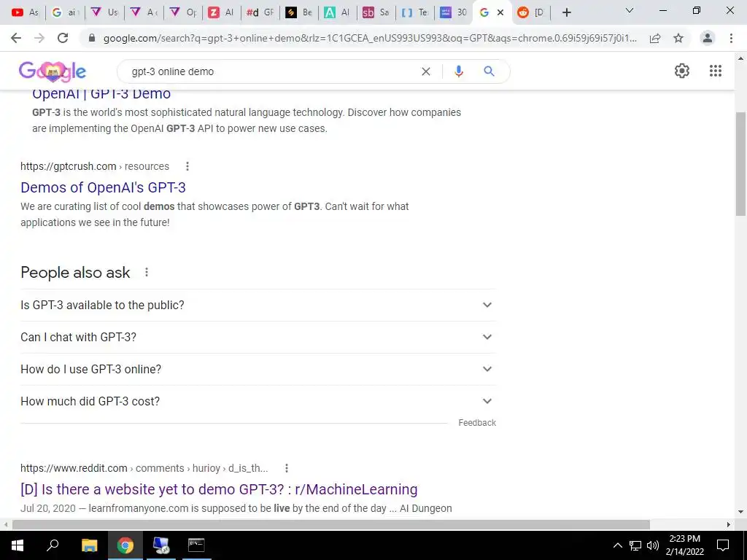Switch to the 'Be' tab

[x=300, y=12]
